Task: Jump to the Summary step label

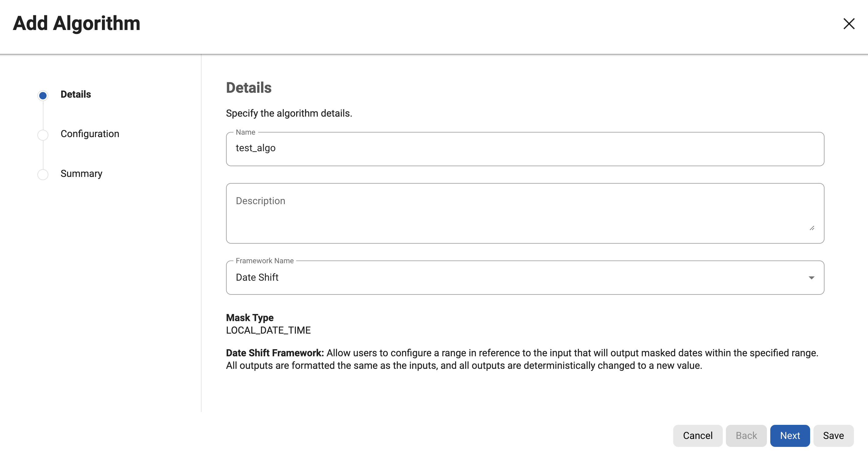Action: pyautogui.click(x=81, y=174)
